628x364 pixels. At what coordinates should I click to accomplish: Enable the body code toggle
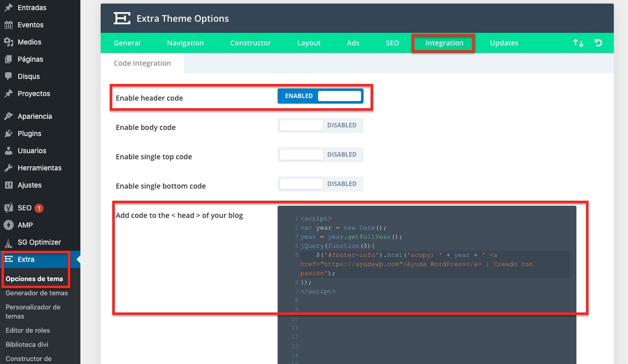320,125
